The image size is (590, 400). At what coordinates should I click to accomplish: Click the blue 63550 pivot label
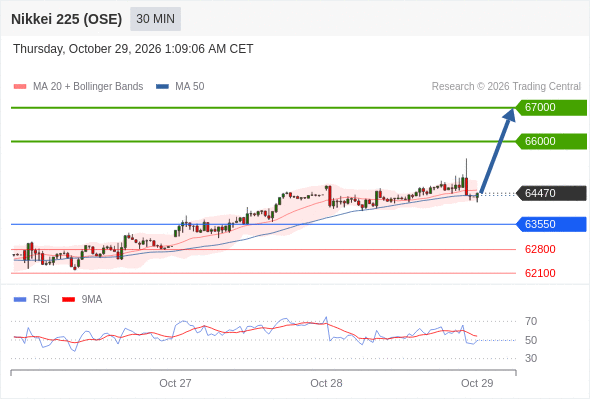(551, 224)
